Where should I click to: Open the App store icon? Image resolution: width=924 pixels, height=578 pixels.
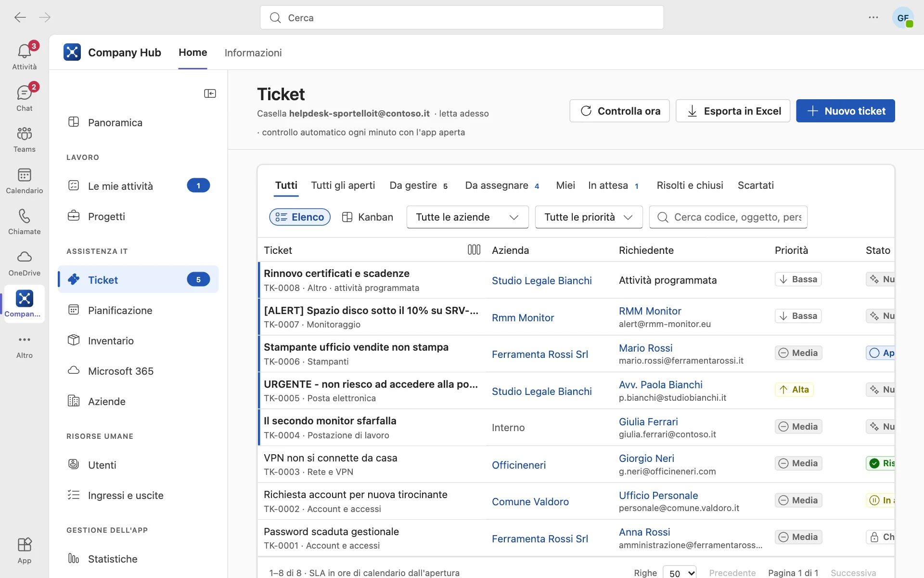click(24, 550)
